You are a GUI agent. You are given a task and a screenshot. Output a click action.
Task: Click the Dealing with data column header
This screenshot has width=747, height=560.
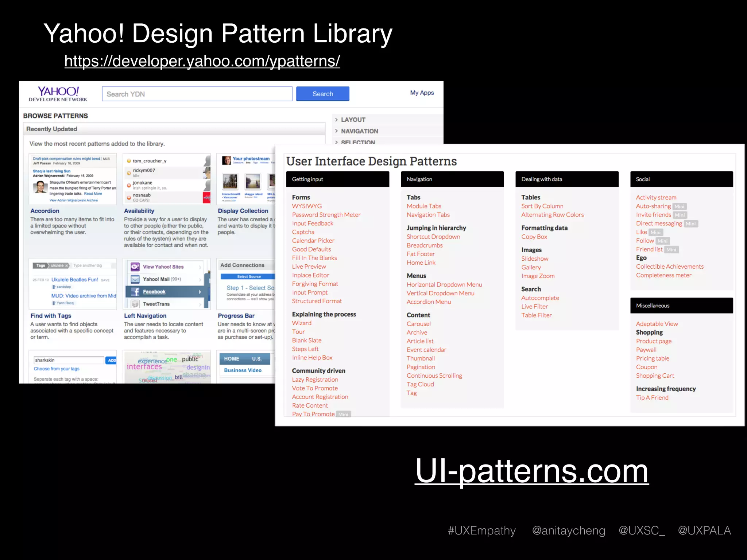click(567, 179)
